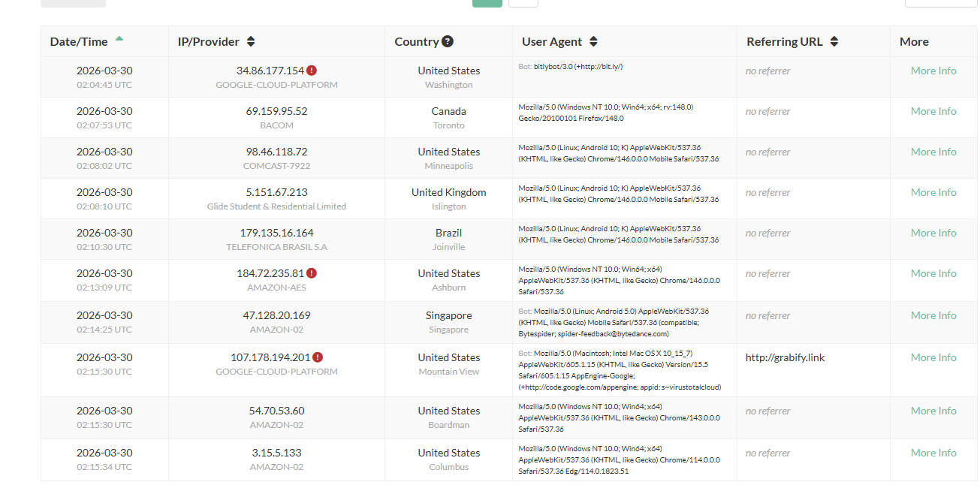This screenshot has width=980, height=488.
Task: Open More Info for the 107.178.194.201 row
Action: pos(933,357)
